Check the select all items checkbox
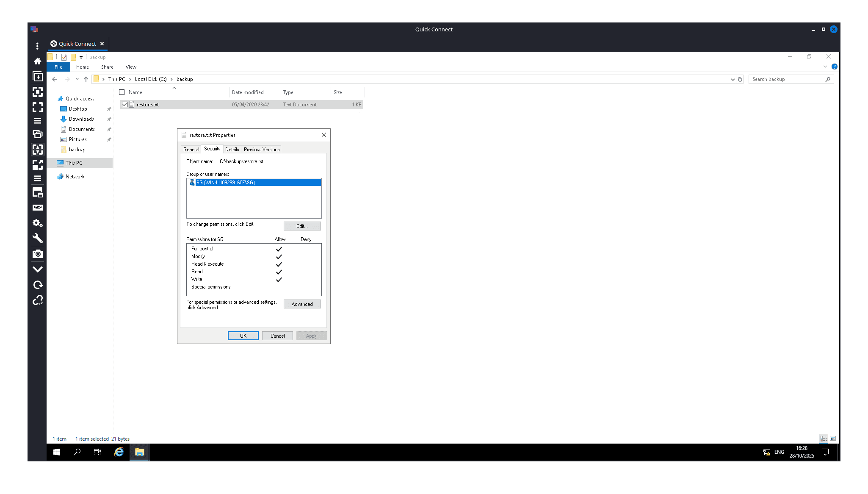This screenshot has width=868, height=494. (122, 92)
